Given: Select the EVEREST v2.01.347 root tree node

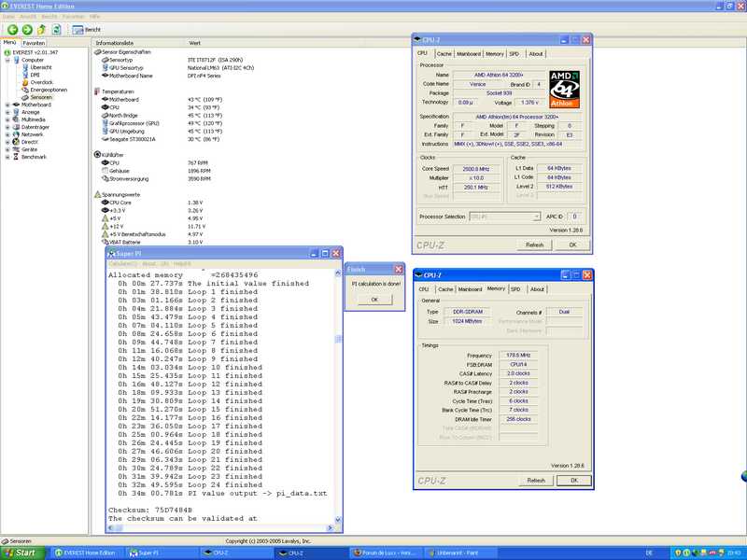Looking at the screenshot, I should tap(31, 52).
